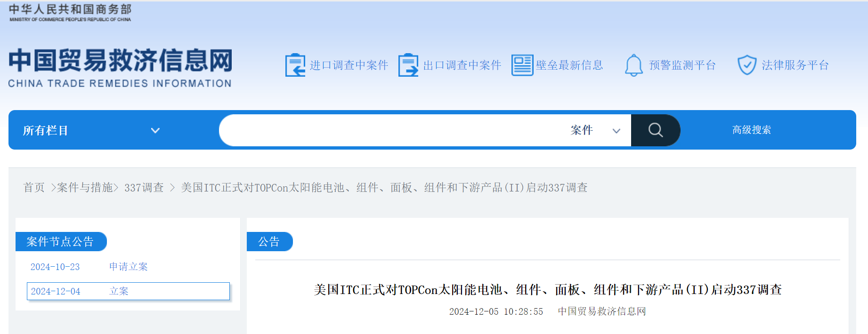The height and width of the screenshot is (334, 868).
Task: Expand the 所有栏目 dropdown chevron
Action: pyautogui.click(x=155, y=130)
